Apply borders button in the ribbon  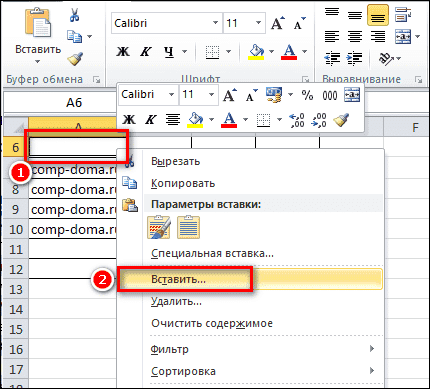coord(212,52)
